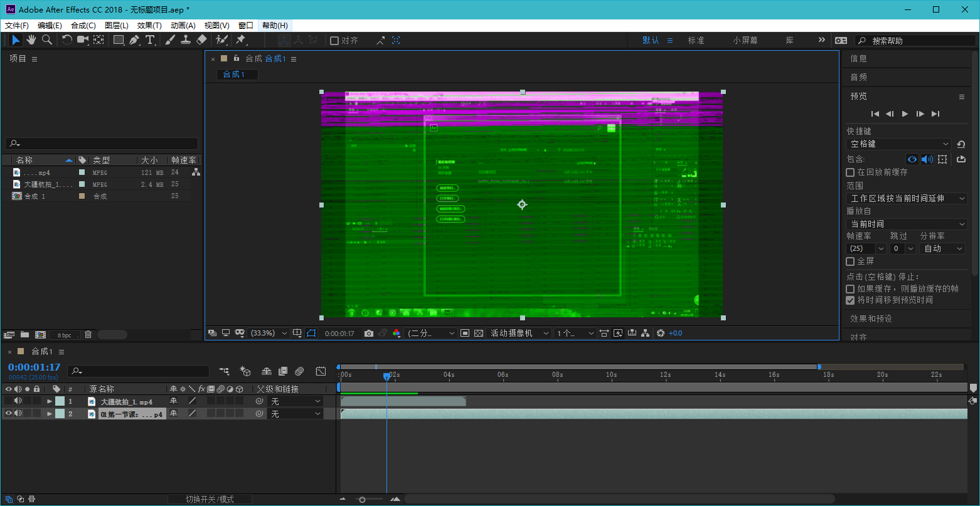Click the 0:00:01:17 timeline timecode

[34, 367]
